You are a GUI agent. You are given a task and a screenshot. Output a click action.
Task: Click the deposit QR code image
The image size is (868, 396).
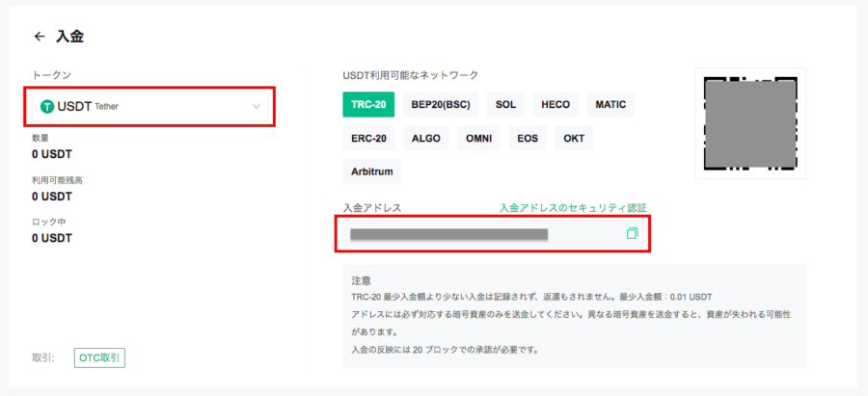(x=750, y=123)
